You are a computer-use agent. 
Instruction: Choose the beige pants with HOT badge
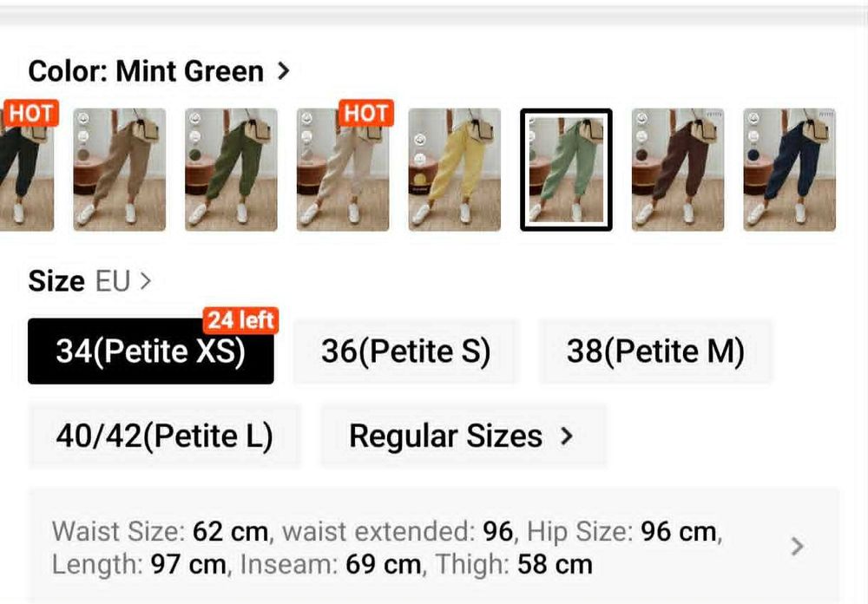pos(343,169)
